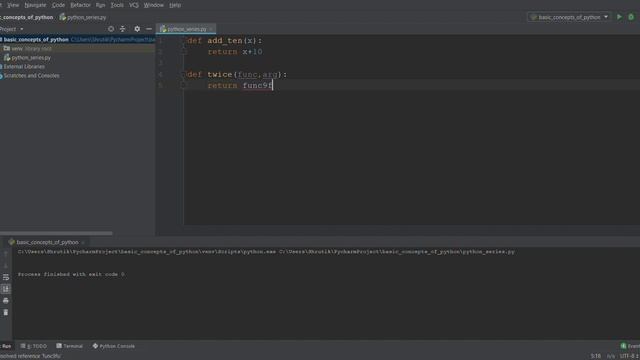Select Scratches and Consoles node
The image size is (640, 360).
click(31, 76)
